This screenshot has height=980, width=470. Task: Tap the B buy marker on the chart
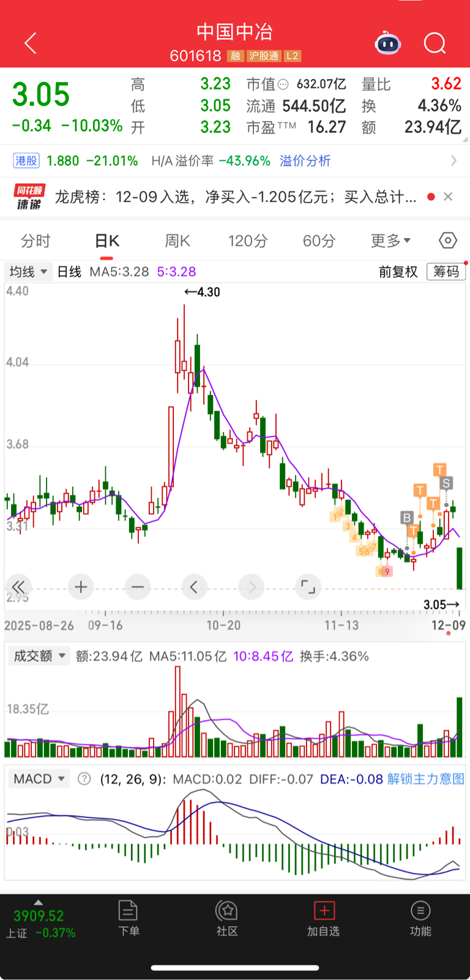coord(407,518)
